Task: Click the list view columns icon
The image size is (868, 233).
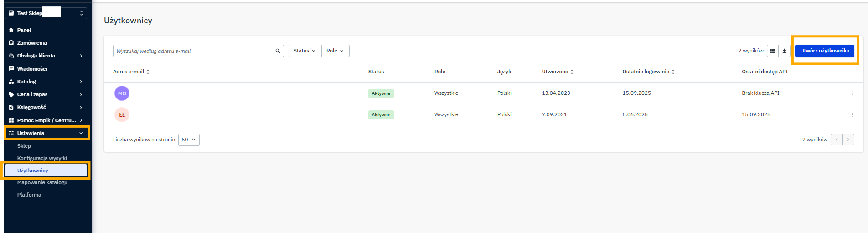Action: tap(772, 51)
